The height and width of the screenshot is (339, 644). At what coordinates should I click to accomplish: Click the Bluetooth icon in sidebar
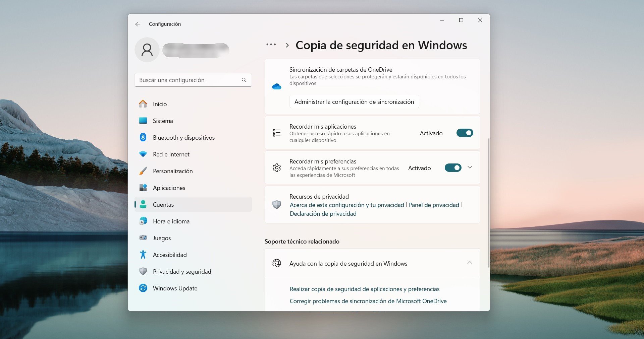coord(143,137)
